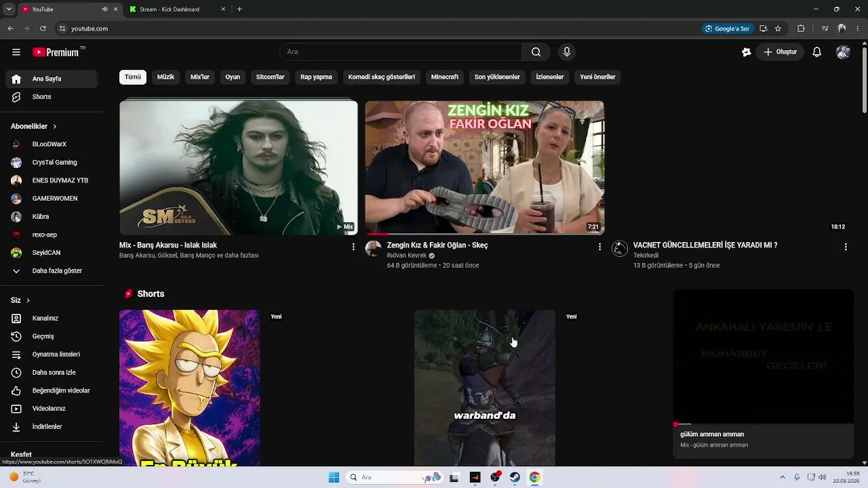Viewport: 868px width, 488px height.
Task: Show hidden system tray icons
Action: (782, 477)
